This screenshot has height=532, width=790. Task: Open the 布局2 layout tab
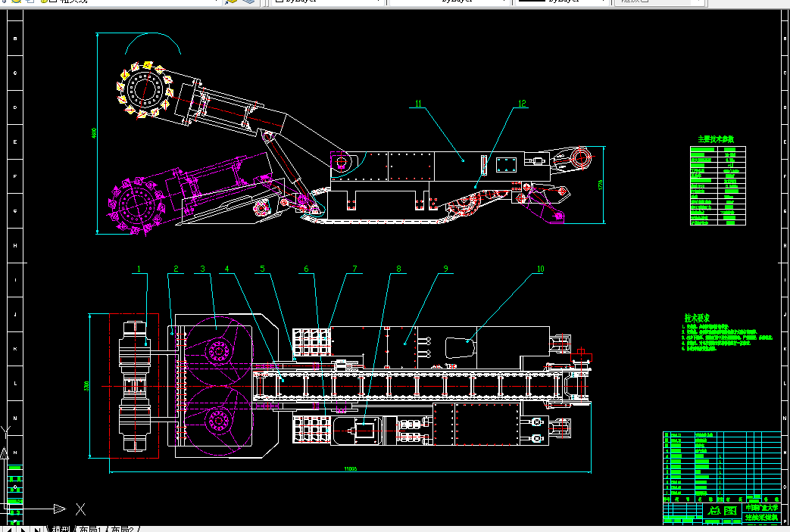point(122,529)
